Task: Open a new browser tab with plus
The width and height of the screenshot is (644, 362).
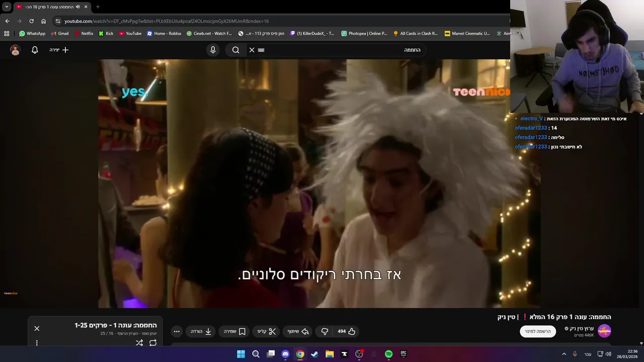Action: (x=98, y=7)
